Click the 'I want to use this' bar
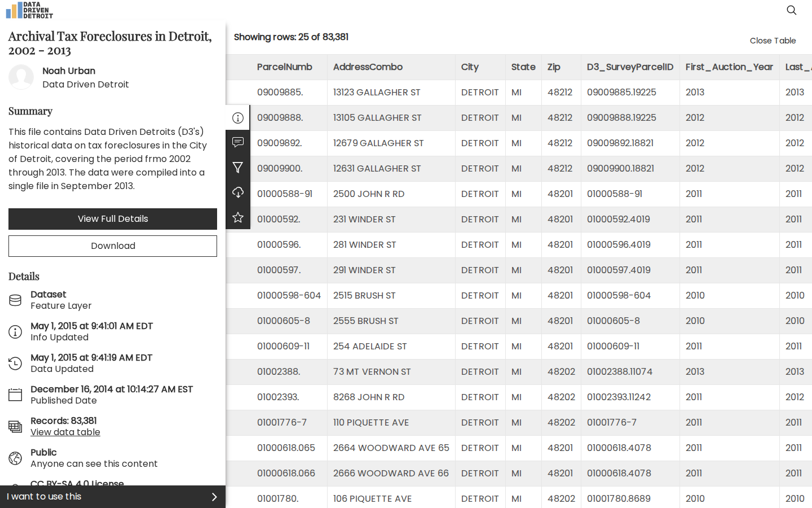 tap(113, 497)
